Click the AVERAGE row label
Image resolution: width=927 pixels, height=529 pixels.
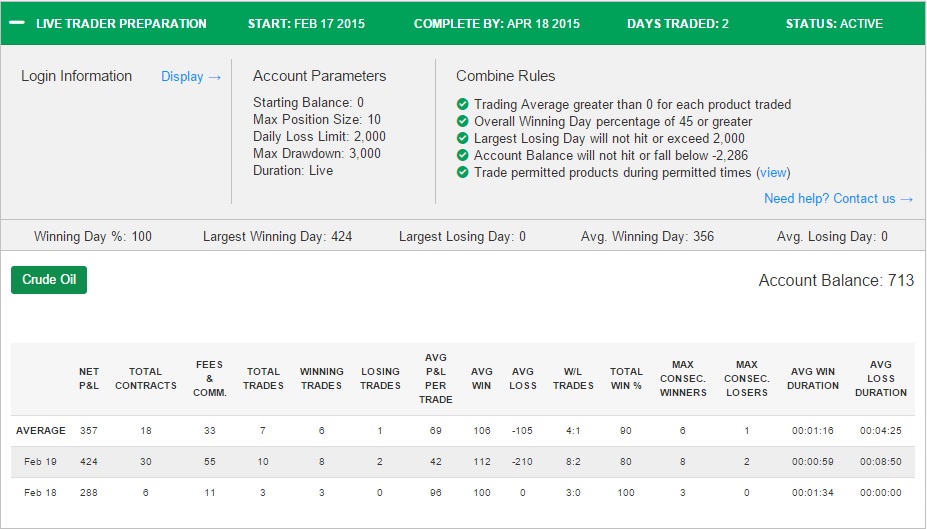(x=41, y=431)
